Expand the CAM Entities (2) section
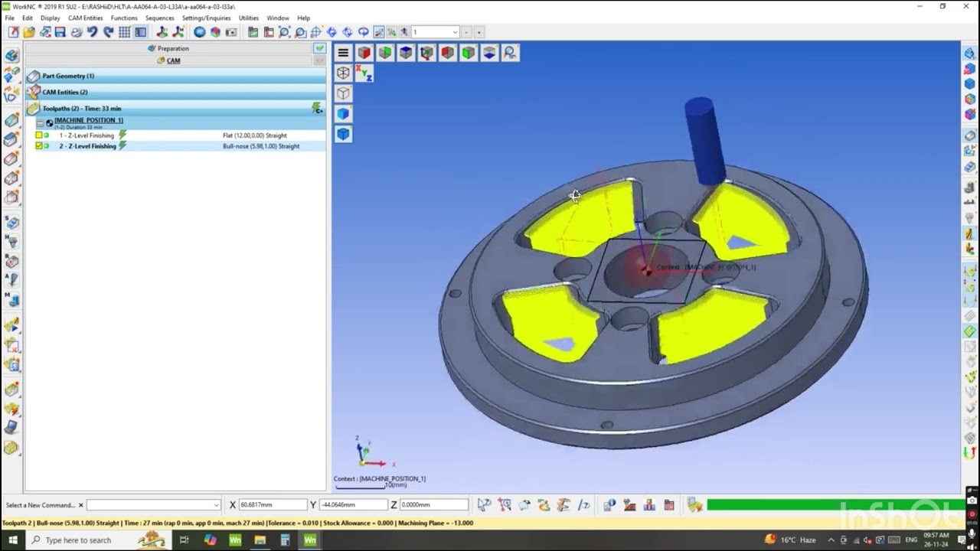The image size is (980, 551). (175, 93)
